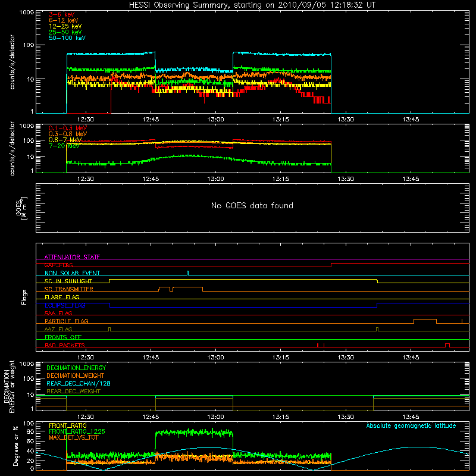Image resolution: width=476 pixels, height=476 pixels.
Task: Click the NON_SOLAR_EVENT flag label
Action: (72, 273)
